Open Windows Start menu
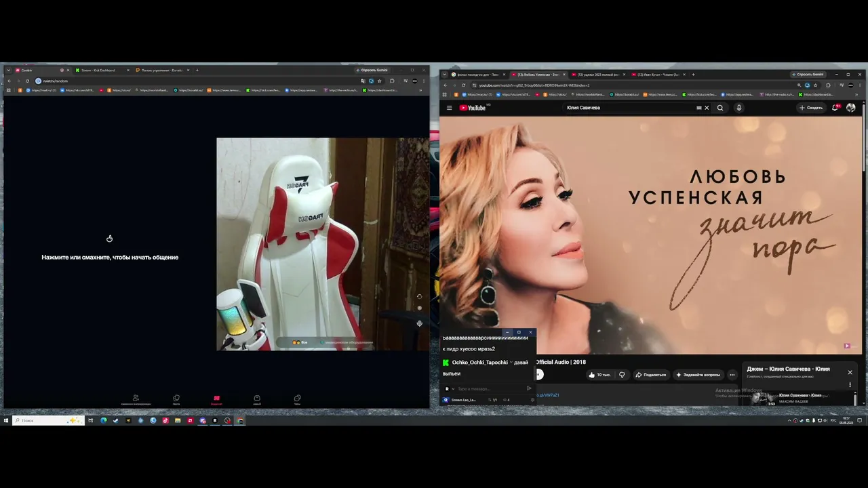 pyautogui.click(x=5, y=420)
